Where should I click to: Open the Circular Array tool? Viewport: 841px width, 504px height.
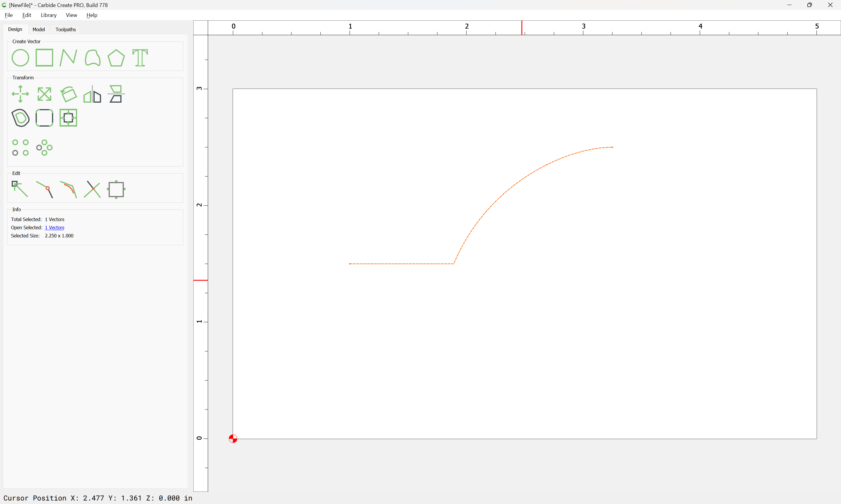click(44, 148)
